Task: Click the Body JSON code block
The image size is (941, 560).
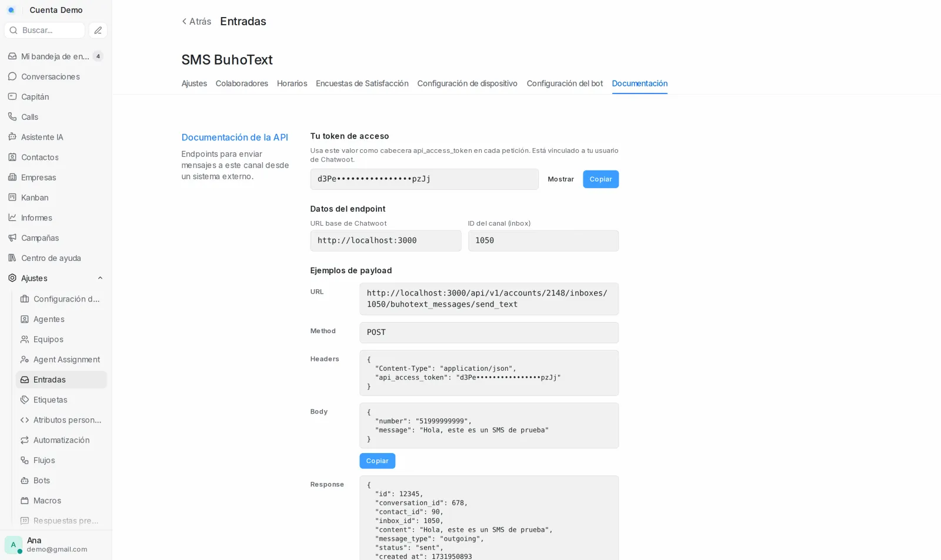Action: pos(489,425)
